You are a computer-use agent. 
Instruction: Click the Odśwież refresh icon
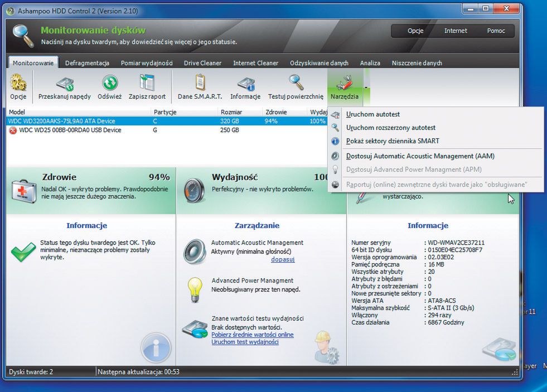point(110,83)
